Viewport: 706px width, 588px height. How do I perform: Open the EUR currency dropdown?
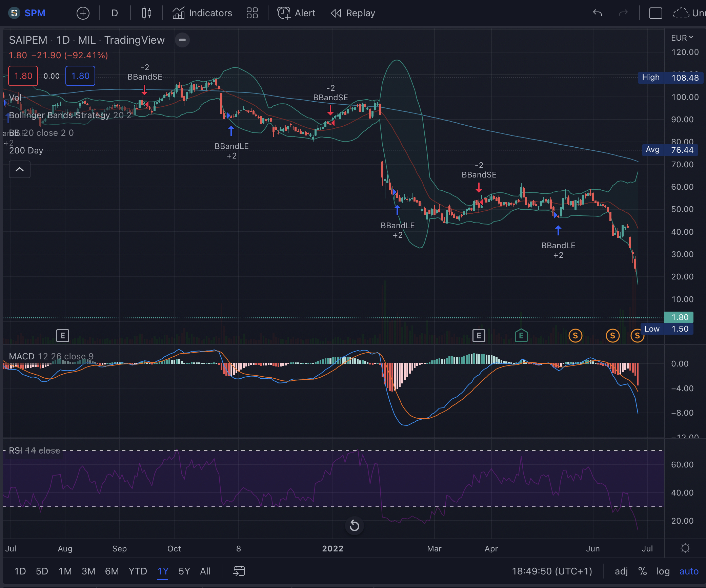click(x=682, y=38)
